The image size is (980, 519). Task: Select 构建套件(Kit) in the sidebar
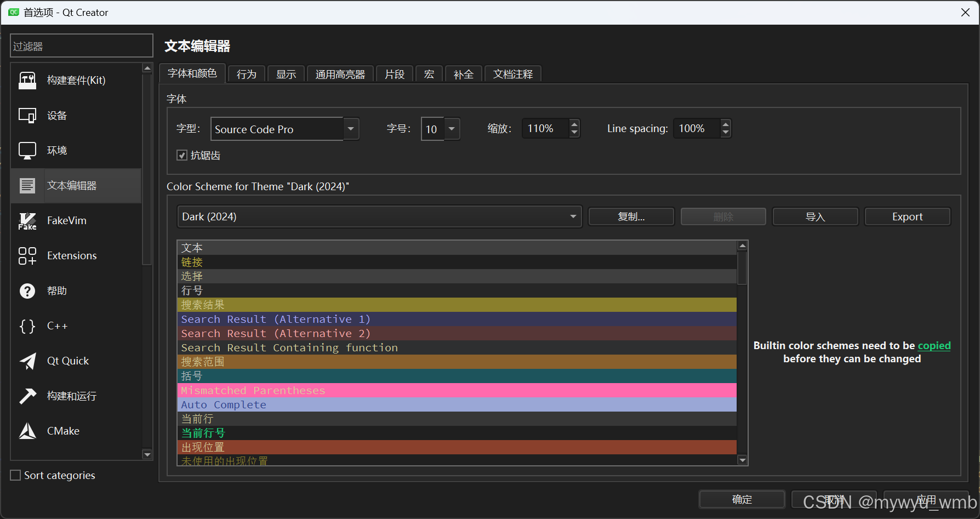[x=74, y=80]
